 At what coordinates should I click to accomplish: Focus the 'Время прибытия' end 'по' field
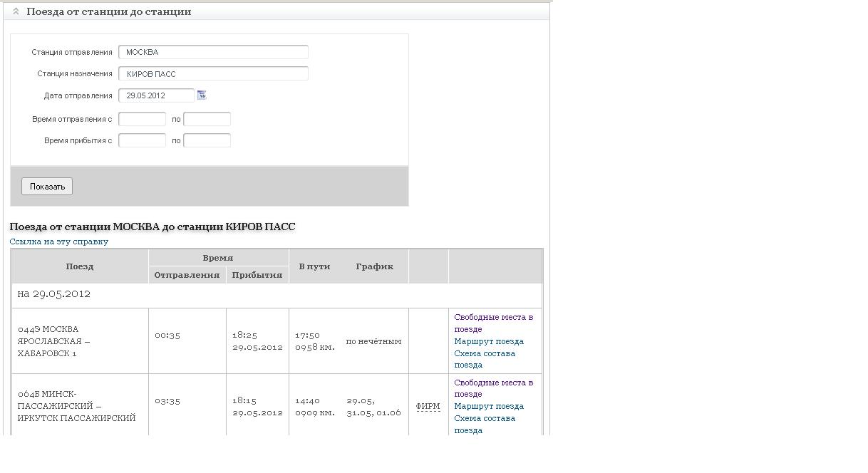[207, 140]
